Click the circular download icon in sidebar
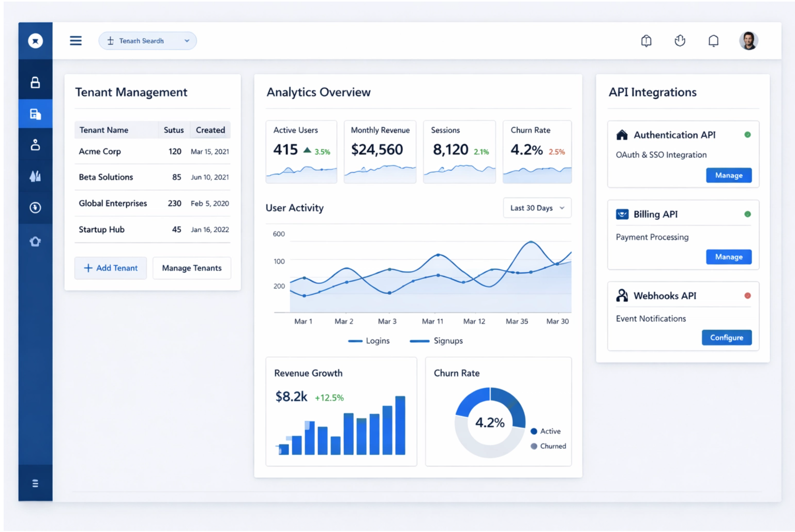The width and height of the screenshot is (795, 532). [x=35, y=208]
